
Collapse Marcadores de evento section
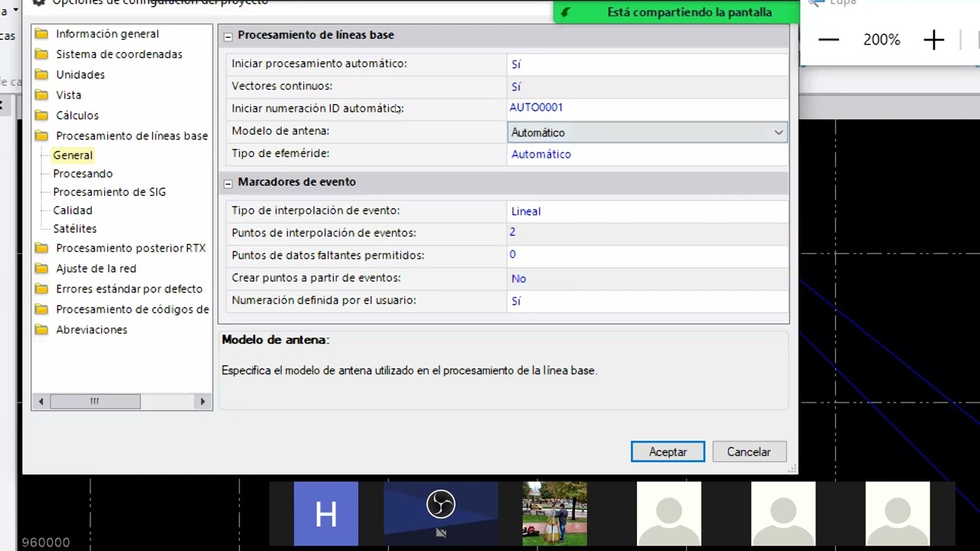[227, 183]
